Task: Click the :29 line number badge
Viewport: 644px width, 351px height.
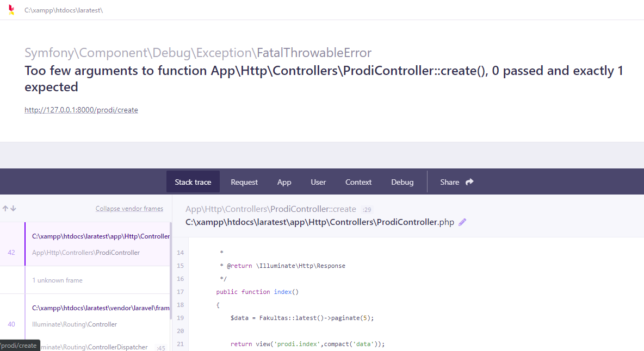Action: [x=367, y=210]
